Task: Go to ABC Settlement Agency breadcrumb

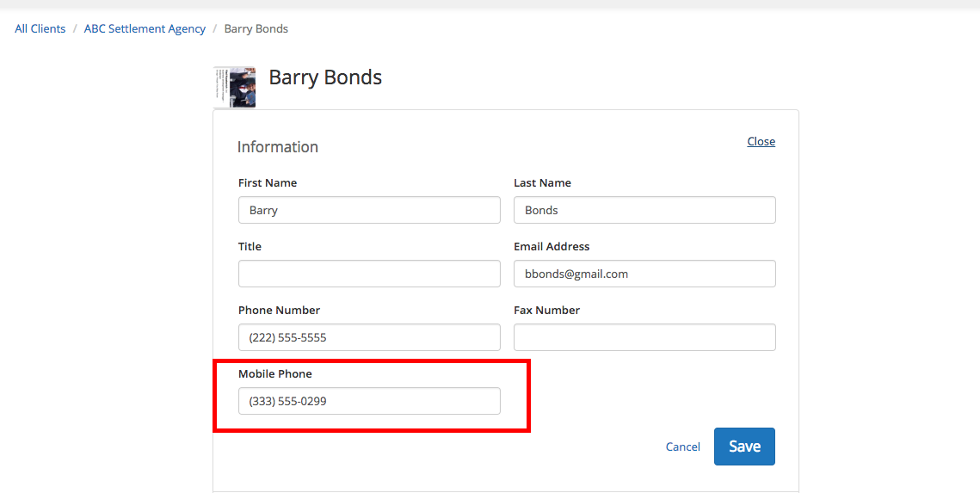Action: point(145,29)
